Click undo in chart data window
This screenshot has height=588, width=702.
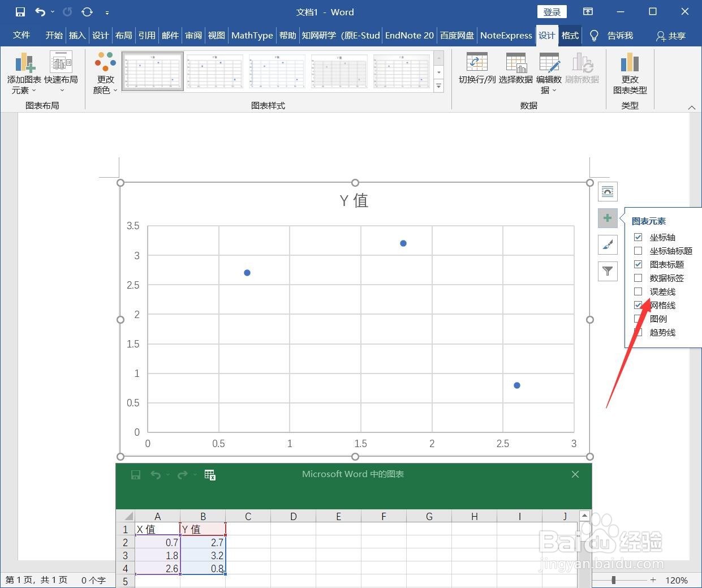[156, 475]
